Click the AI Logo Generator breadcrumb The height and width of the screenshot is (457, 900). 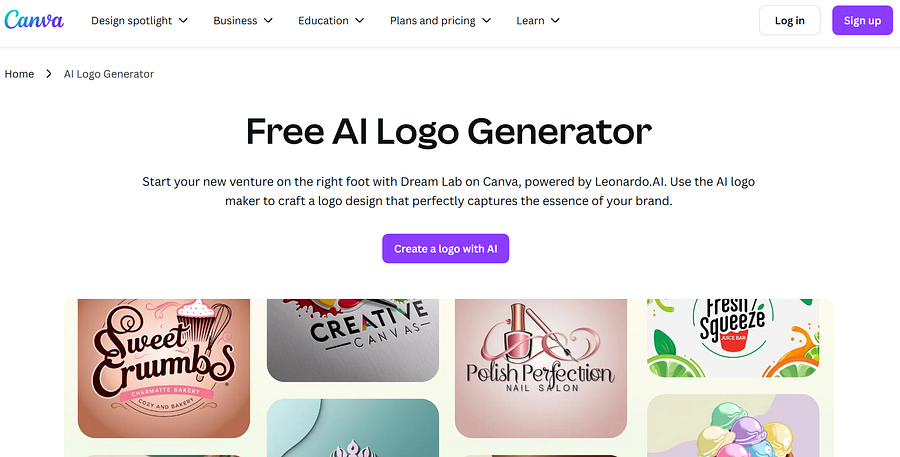(109, 74)
